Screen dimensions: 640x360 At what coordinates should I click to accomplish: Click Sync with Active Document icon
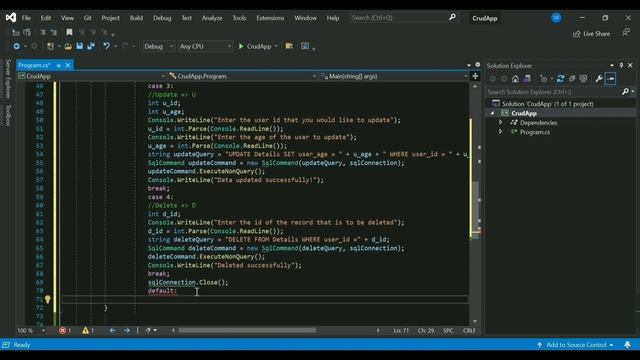560,79
